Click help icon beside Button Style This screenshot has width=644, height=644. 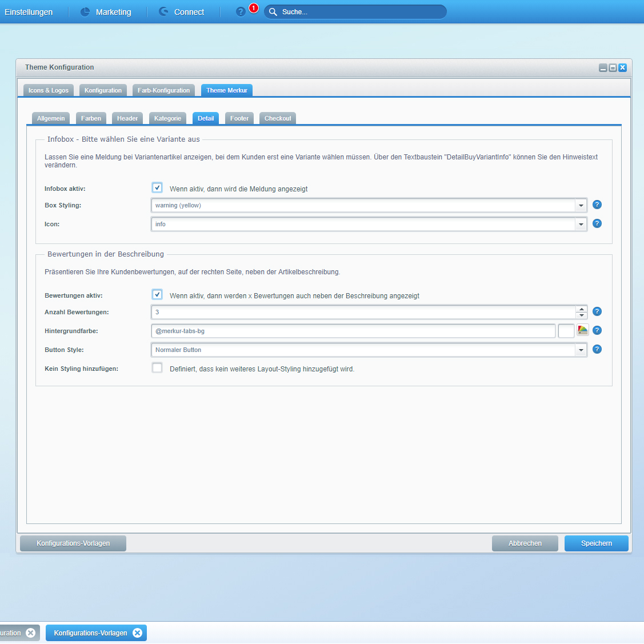597,349
